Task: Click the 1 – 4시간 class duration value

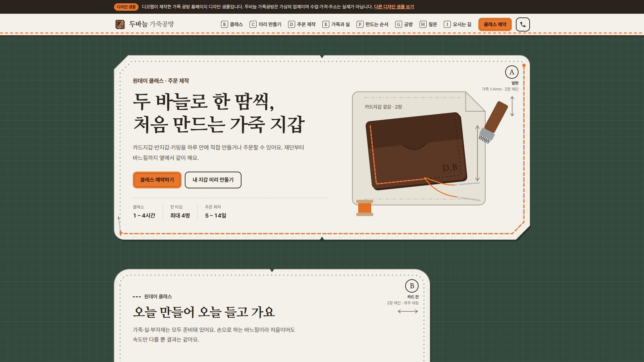Action: (x=144, y=216)
